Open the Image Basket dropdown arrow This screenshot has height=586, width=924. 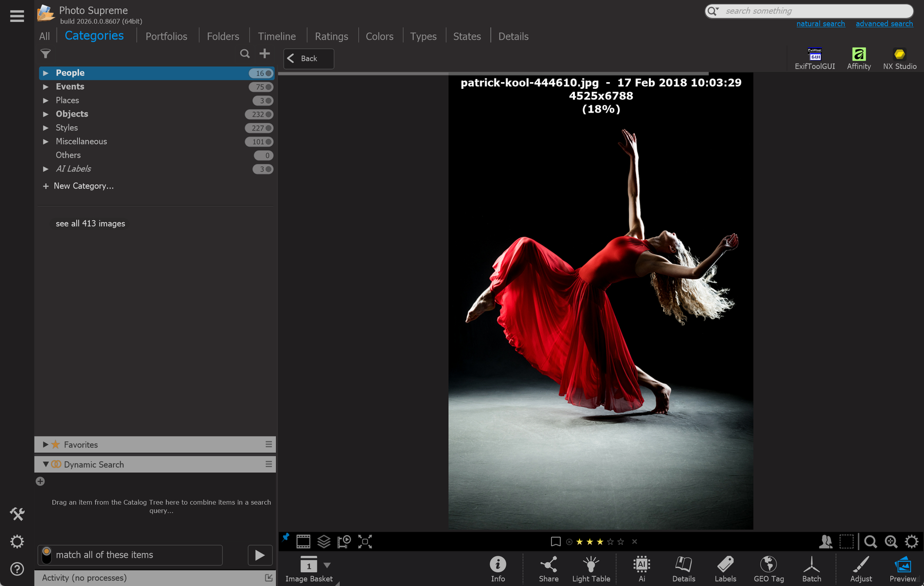(x=327, y=565)
